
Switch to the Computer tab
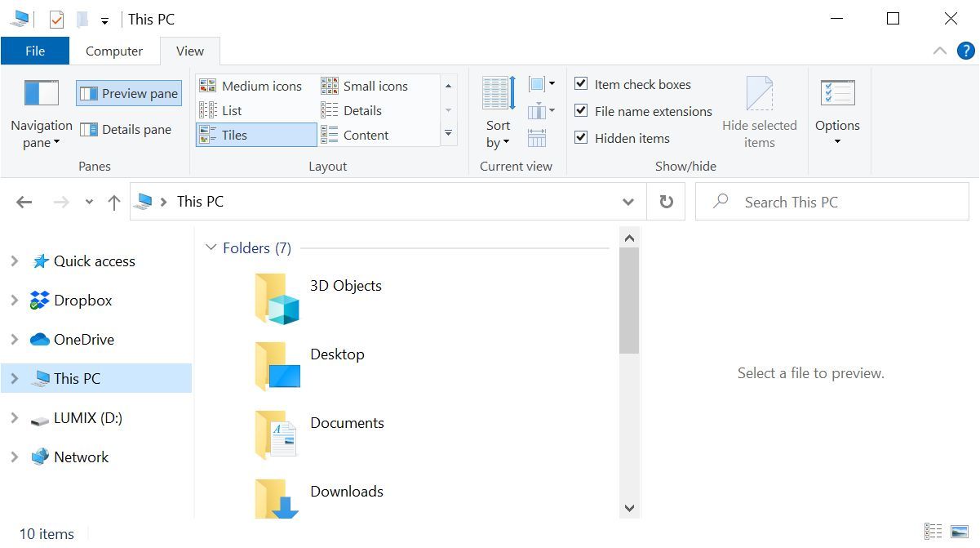114,51
